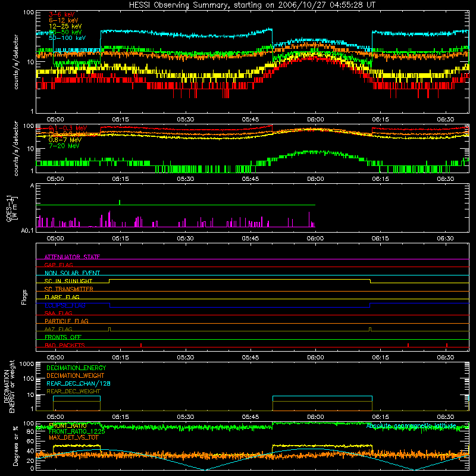Click the A0.1 tick label on GOES panel

click(x=27, y=231)
